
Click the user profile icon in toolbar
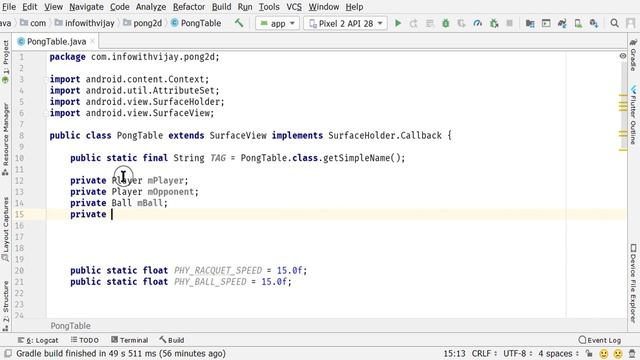[x=631, y=24]
